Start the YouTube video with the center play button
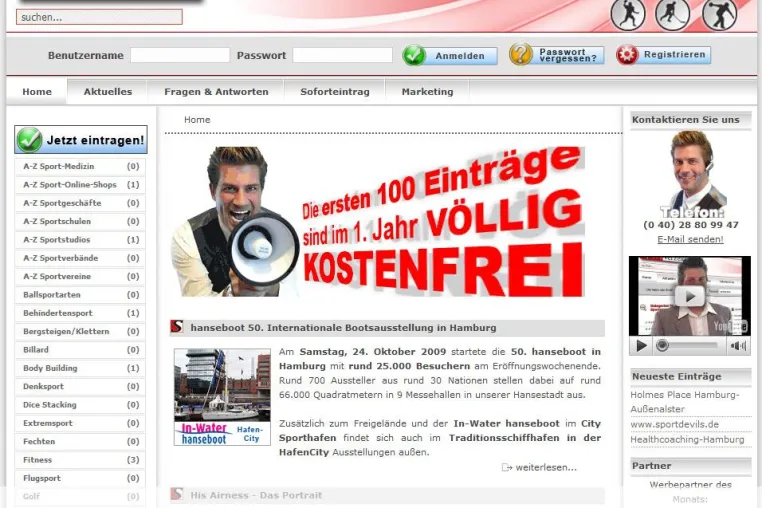The width and height of the screenshot is (762, 508). 690,296
